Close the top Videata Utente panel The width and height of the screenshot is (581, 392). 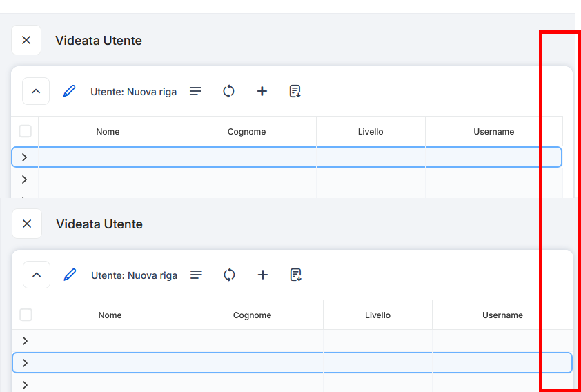tap(26, 40)
